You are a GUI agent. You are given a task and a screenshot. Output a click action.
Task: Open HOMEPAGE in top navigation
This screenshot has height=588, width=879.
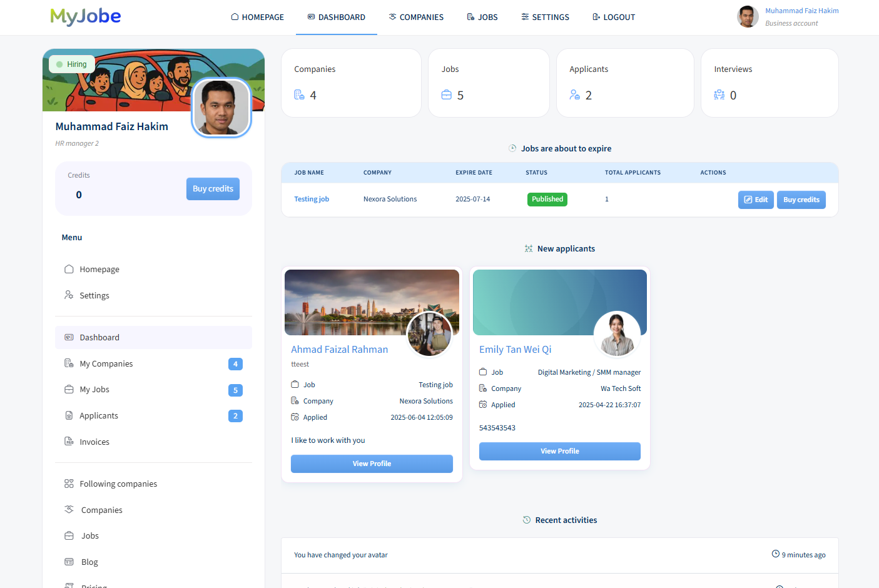click(257, 17)
